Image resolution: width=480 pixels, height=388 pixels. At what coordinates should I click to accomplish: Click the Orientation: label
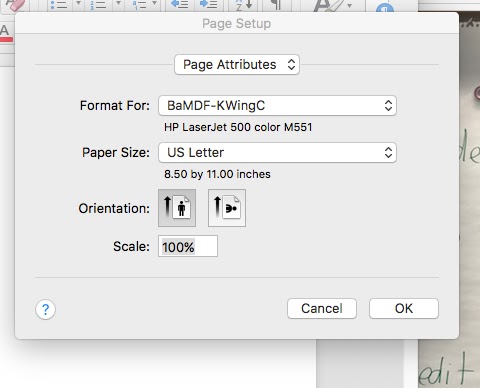(x=114, y=209)
